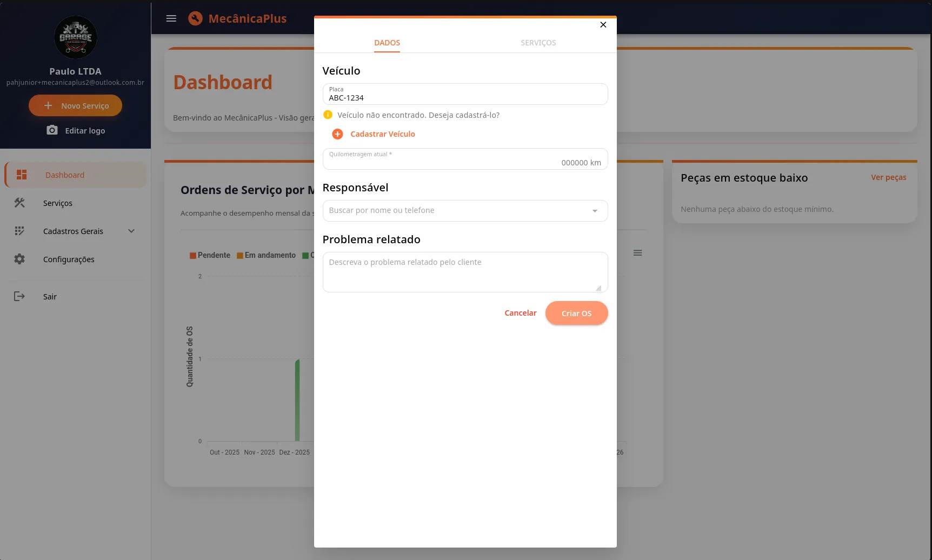Go to Configurações menu item
932x560 pixels.
click(x=76, y=259)
